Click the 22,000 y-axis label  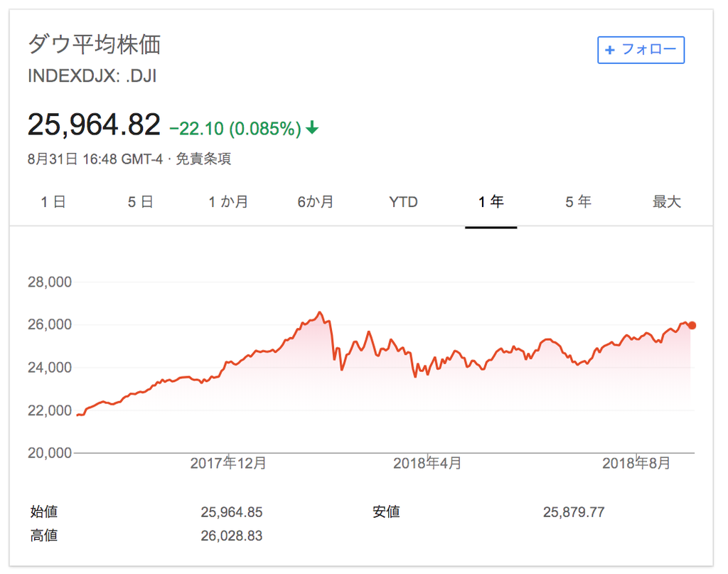click(50, 410)
